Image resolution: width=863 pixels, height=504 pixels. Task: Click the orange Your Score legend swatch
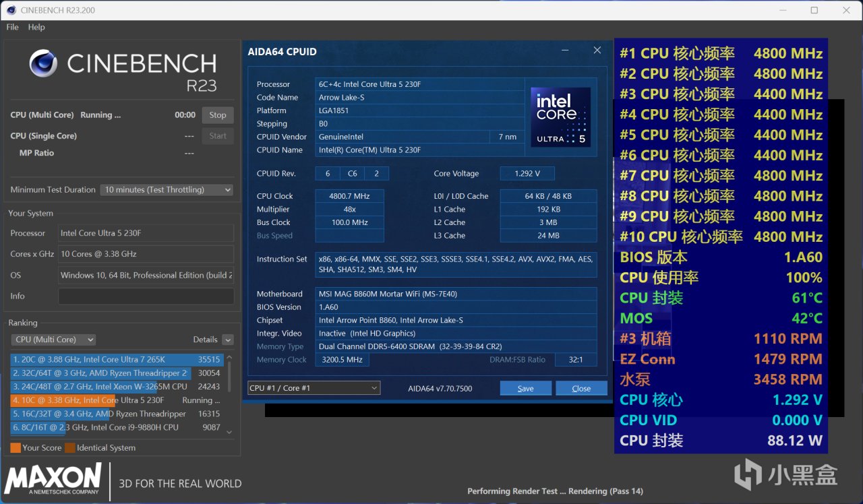pyautogui.click(x=16, y=447)
